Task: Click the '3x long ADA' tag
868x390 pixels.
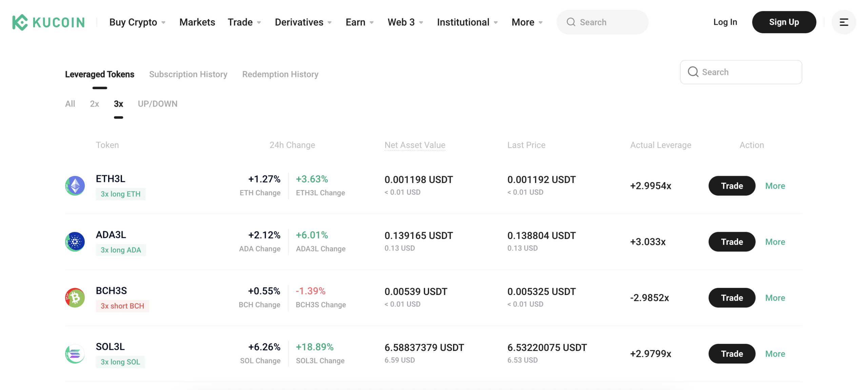Action: coord(121,250)
